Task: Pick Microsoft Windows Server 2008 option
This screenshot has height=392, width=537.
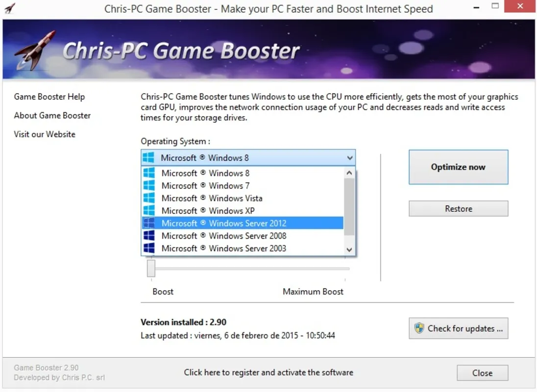Action: click(x=243, y=236)
